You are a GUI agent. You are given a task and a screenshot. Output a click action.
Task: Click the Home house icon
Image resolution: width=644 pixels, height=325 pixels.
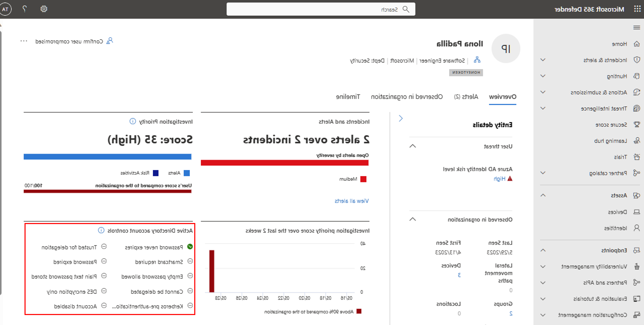pyautogui.click(x=637, y=44)
